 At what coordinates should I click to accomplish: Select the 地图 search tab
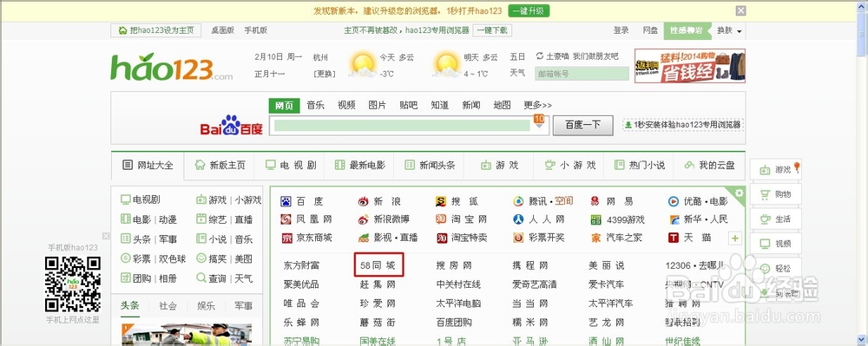(x=502, y=105)
